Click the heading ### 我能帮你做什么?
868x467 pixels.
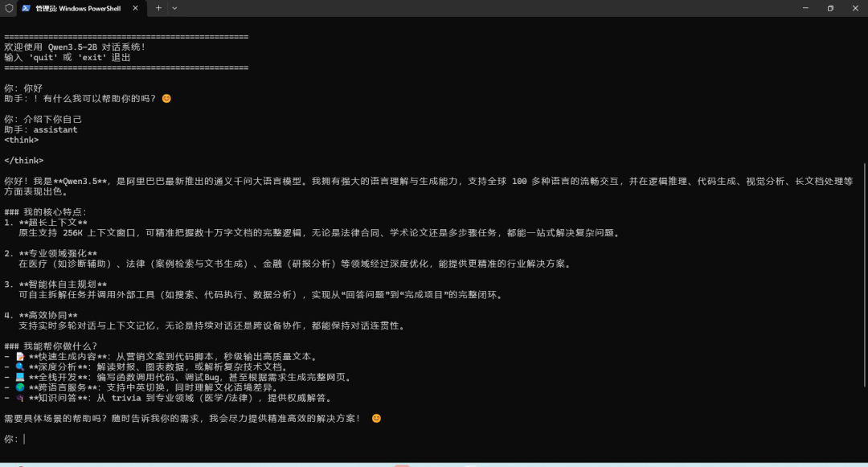tap(51, 346)
